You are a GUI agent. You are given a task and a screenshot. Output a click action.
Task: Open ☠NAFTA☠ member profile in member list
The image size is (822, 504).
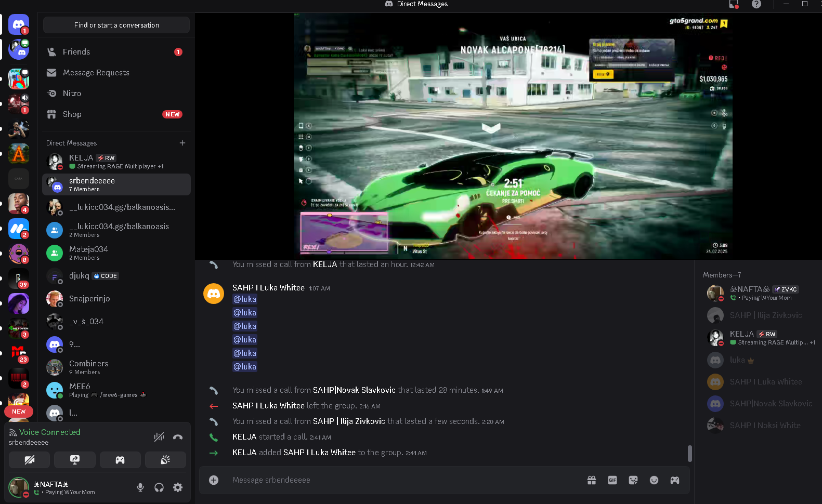point(760,293)
